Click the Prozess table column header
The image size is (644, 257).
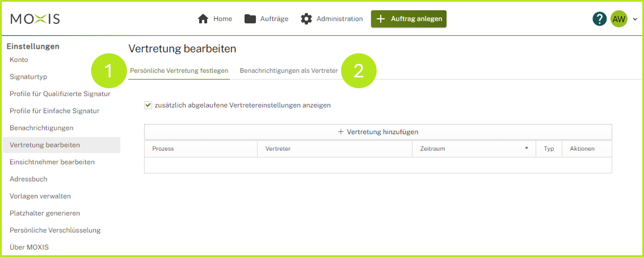[164, 148]
